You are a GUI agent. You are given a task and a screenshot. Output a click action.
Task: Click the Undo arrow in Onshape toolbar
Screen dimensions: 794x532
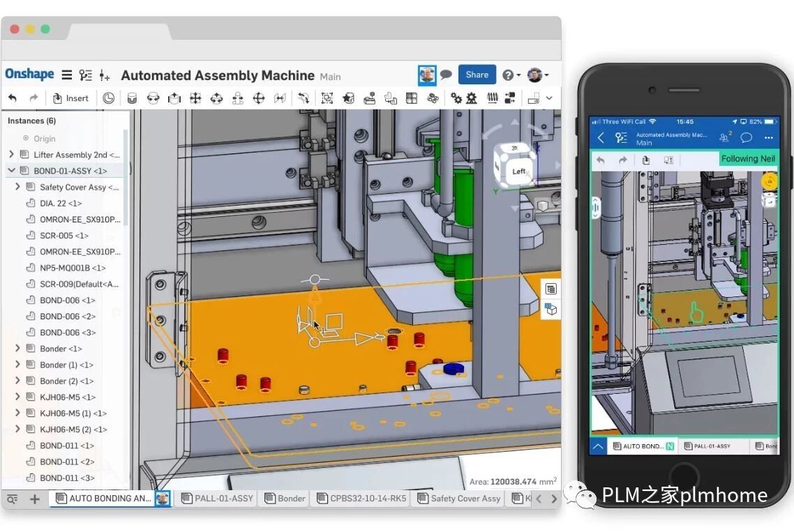[x=13, y=98]
